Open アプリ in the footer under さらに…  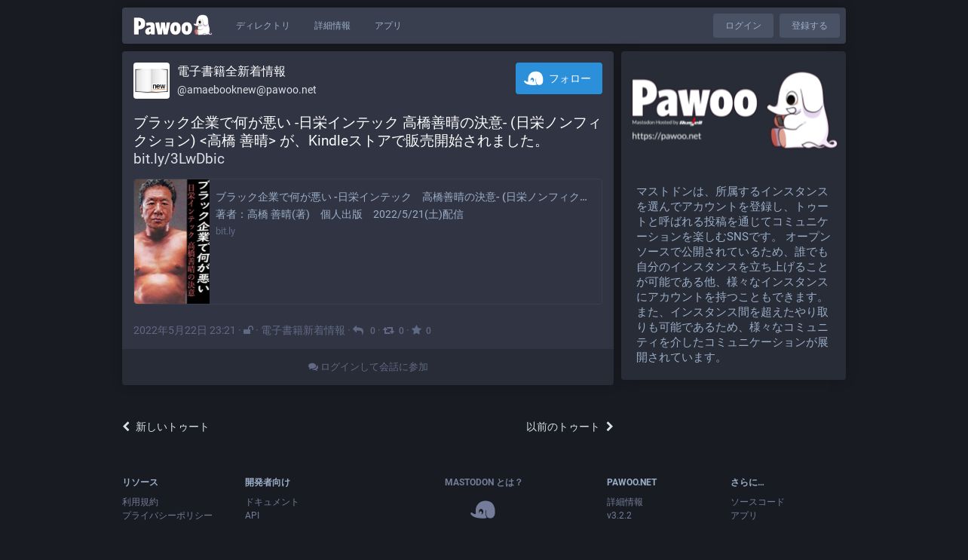[x=744, y=516]
